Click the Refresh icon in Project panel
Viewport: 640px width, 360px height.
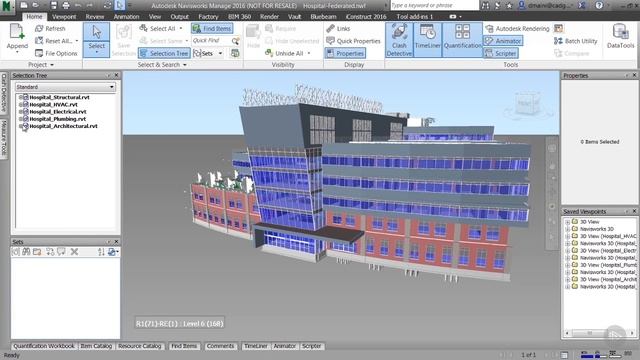click(39, 29)
